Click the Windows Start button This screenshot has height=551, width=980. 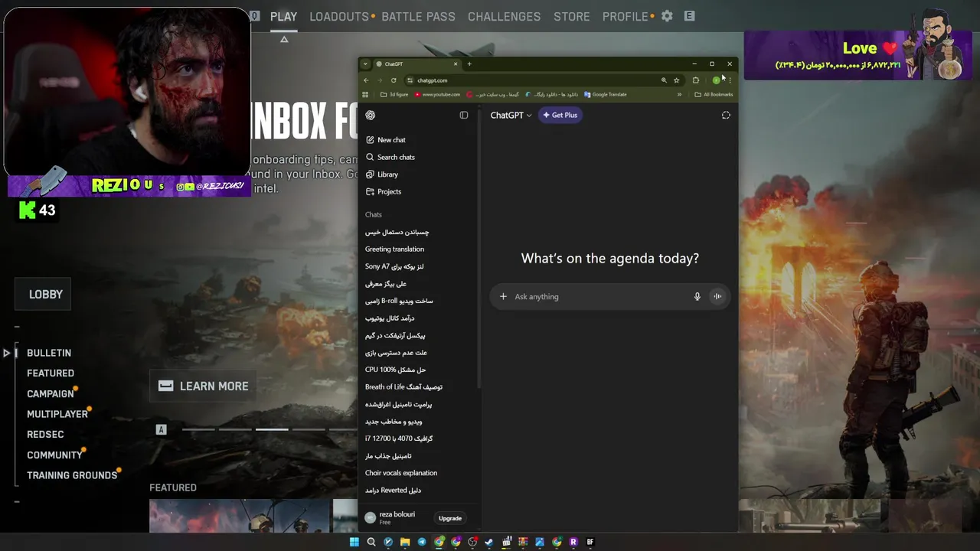[354, 542]
